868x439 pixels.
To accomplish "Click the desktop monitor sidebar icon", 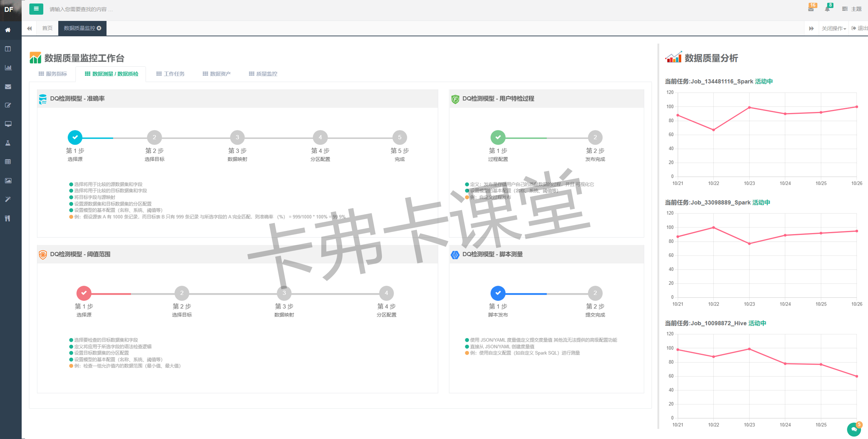I will 8,124.
